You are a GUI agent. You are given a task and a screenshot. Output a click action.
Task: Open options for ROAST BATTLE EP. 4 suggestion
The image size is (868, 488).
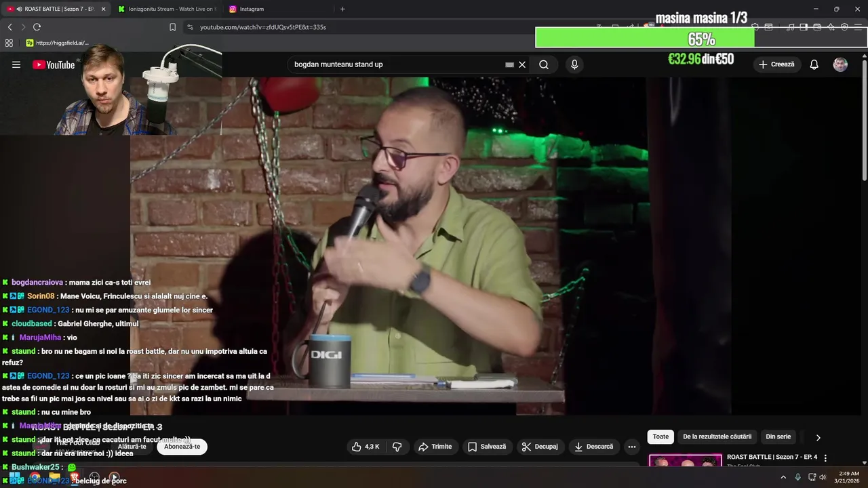pos(825,458)
